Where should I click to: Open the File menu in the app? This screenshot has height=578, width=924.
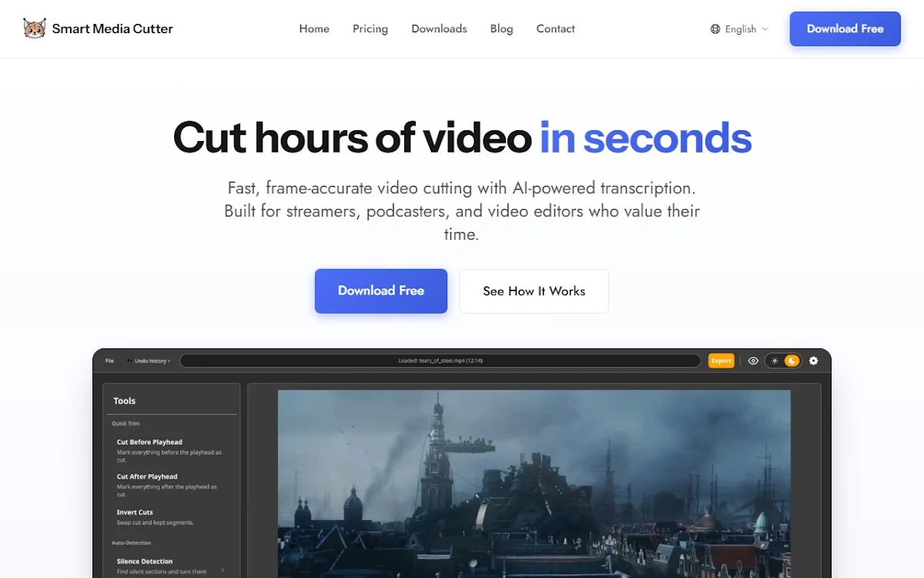(x=110, y=361)
